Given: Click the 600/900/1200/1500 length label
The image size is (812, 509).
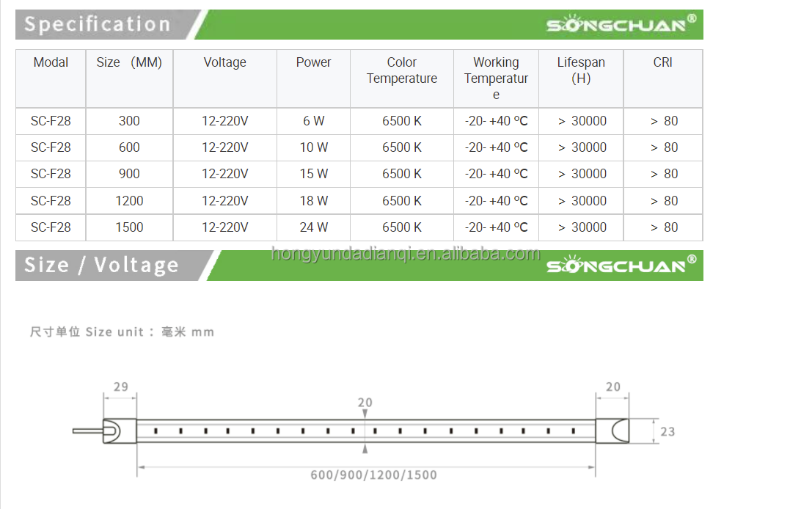Looking at the screenshot, I should tap(373, 475).
